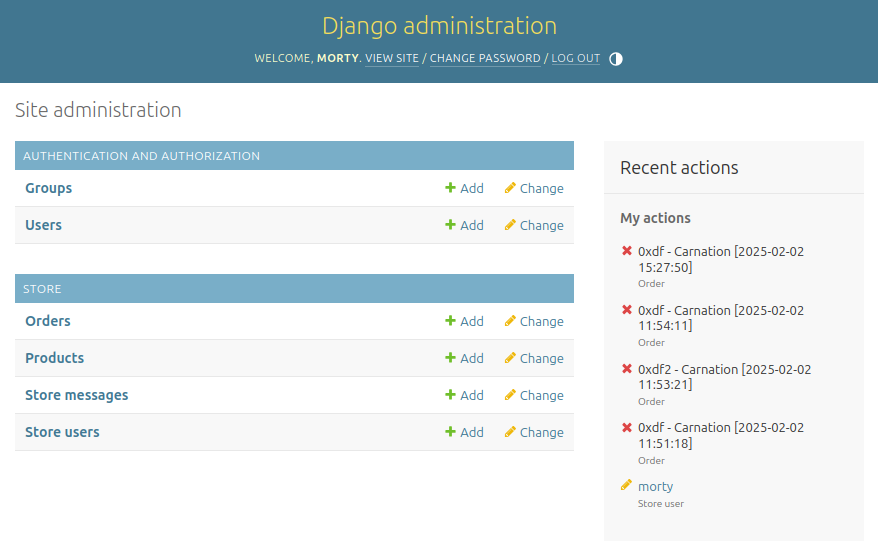The image size is (878, 552).
Task: Click the pencil icon in the Products row
Action: [x=510, y=358]
